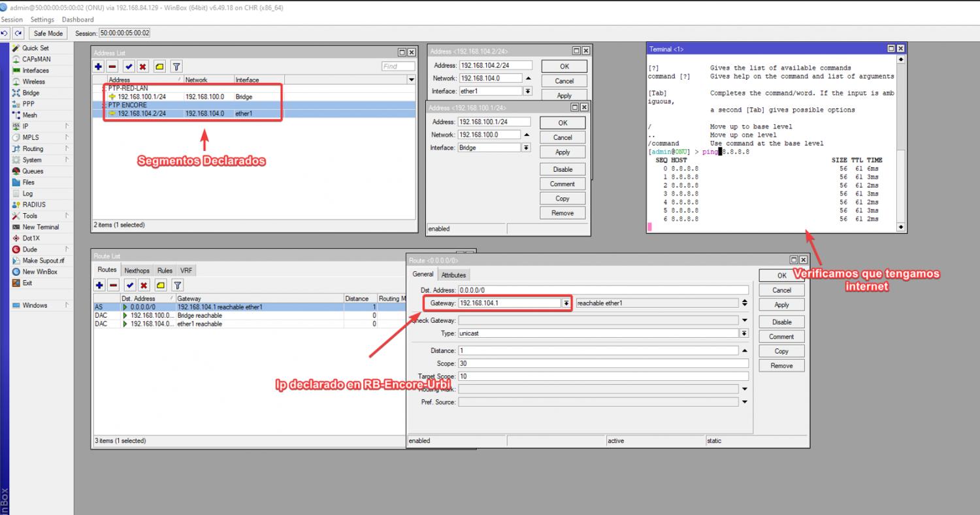Open New Terminal from the sidebar
The width and height of the screenshot is (980, 515).
click(41, 227)
